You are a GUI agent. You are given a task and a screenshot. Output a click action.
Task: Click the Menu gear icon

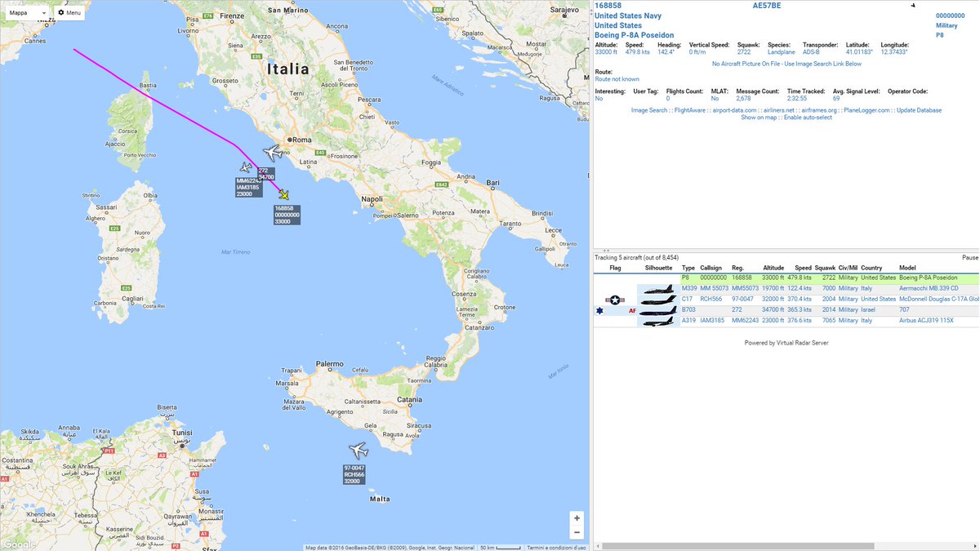pos(61,13)
